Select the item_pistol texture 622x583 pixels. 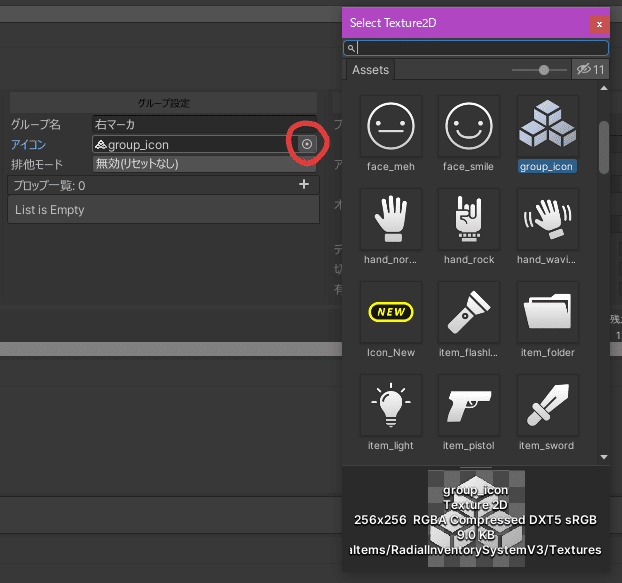[468, 405]
